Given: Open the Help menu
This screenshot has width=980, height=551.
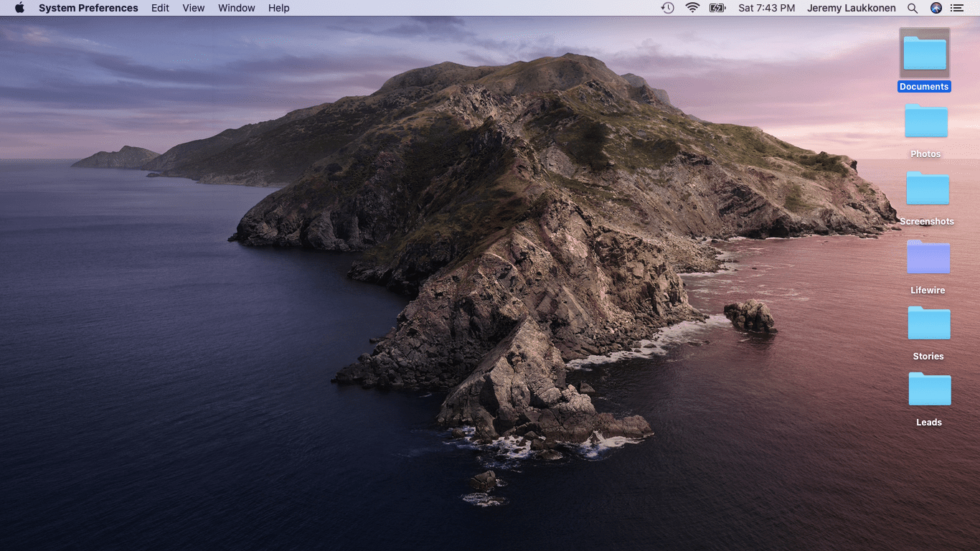Looking at the screenshot, I should coord(279,8).
